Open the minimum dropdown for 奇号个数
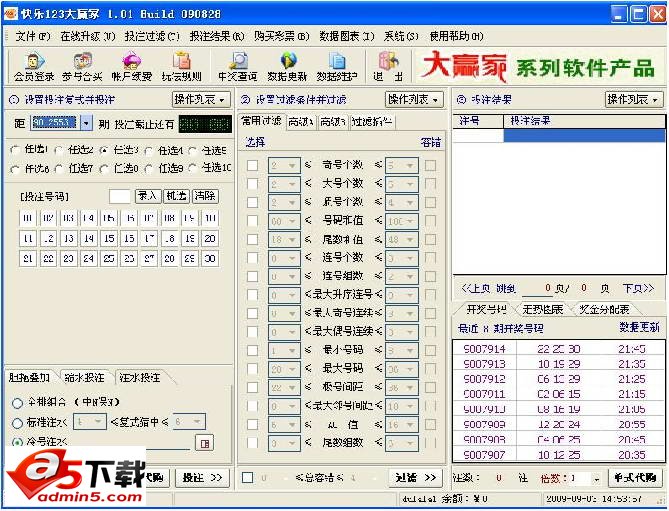 pyautogui.click(x=292, y=165)
